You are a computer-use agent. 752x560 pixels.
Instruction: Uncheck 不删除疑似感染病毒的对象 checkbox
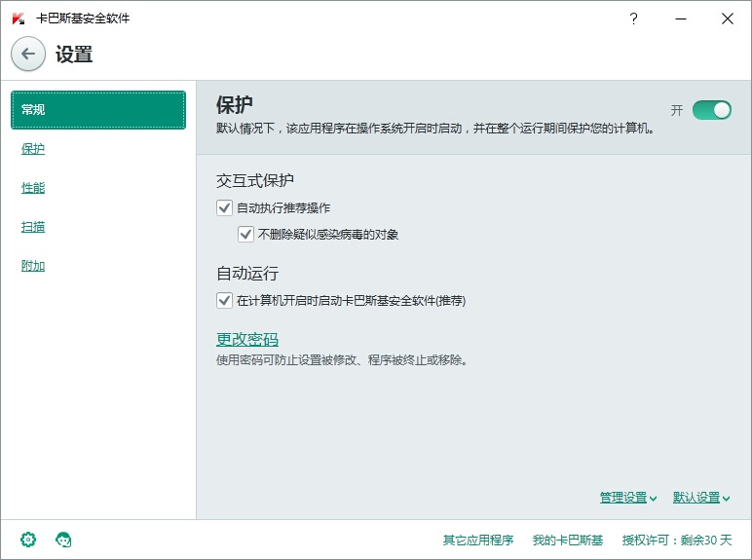(x=245, y=234)
